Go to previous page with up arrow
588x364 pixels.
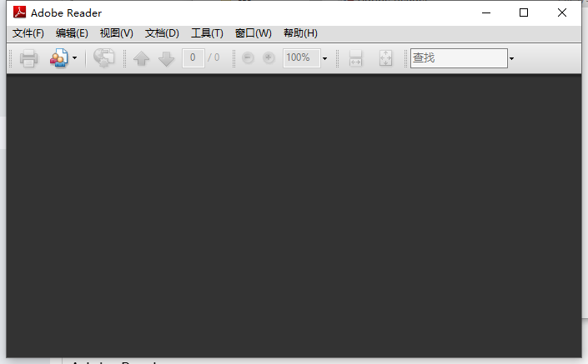click(142, 58)
